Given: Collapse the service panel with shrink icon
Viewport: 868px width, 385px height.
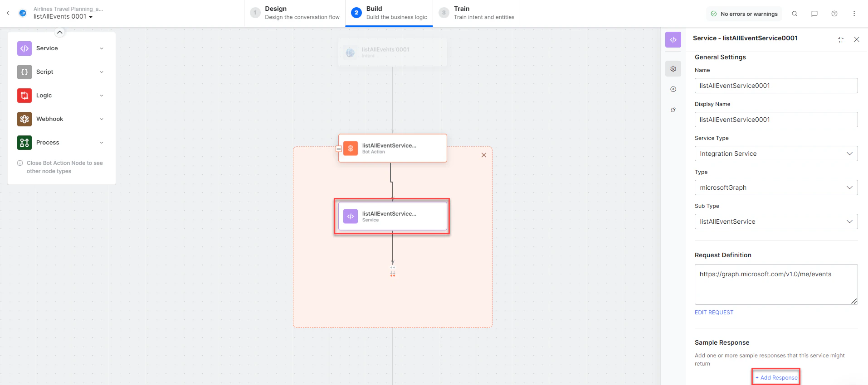Looking at the screenshot, I should (841, 40).
